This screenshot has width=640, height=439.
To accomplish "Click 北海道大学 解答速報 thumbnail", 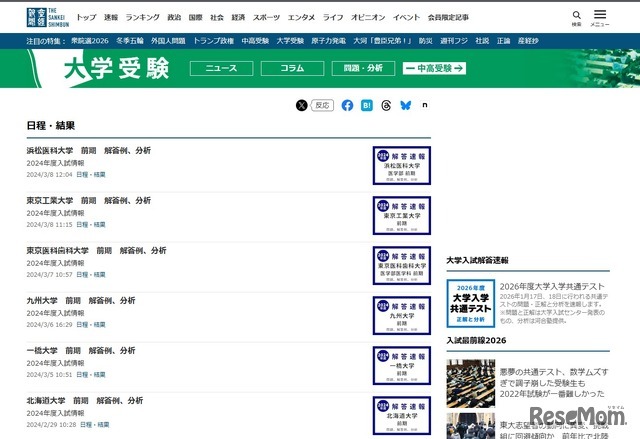I will click(402, 415).
